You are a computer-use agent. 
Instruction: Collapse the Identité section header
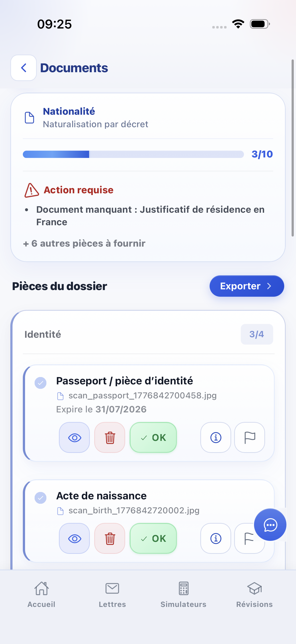pos(148,334)
